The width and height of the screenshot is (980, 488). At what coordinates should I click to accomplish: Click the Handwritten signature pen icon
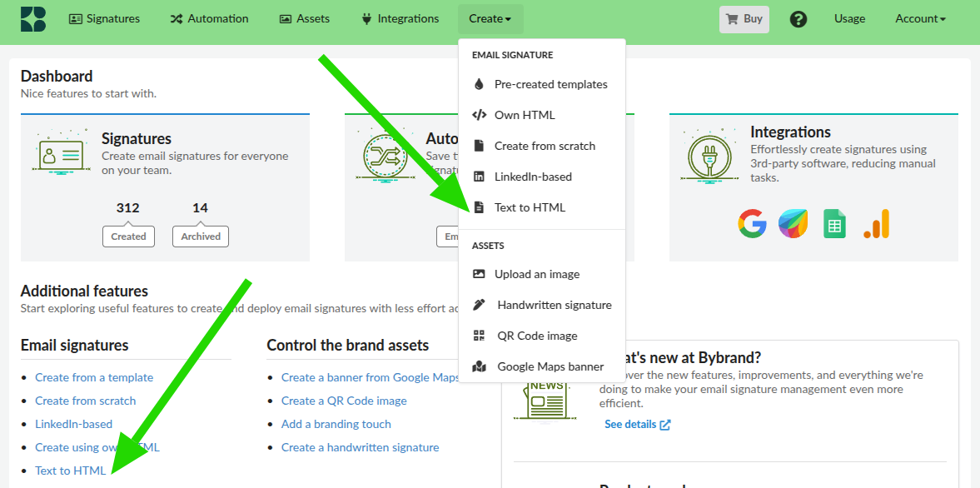tap(481, 304)
